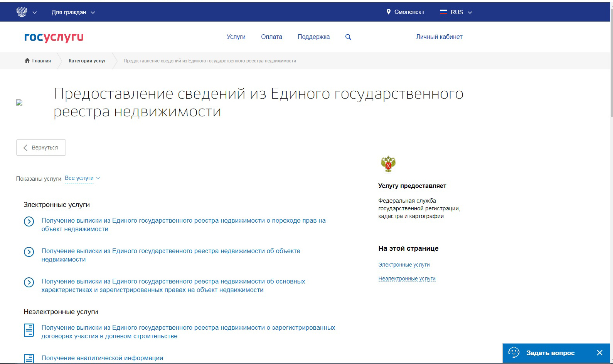This screenshot has height=364, width=613.
Task: Open 'Личный кабинет' link
Action: coord(439,37)
